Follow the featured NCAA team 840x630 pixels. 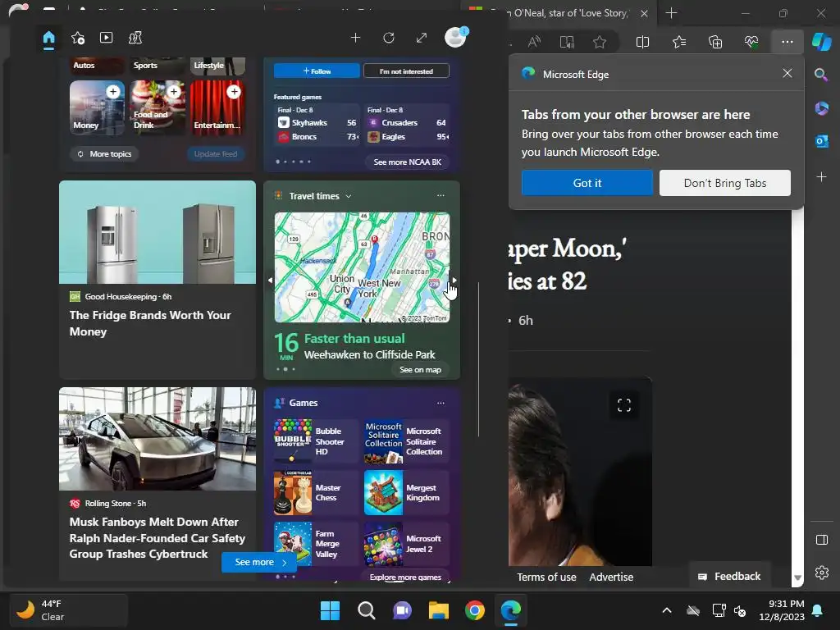317,71
